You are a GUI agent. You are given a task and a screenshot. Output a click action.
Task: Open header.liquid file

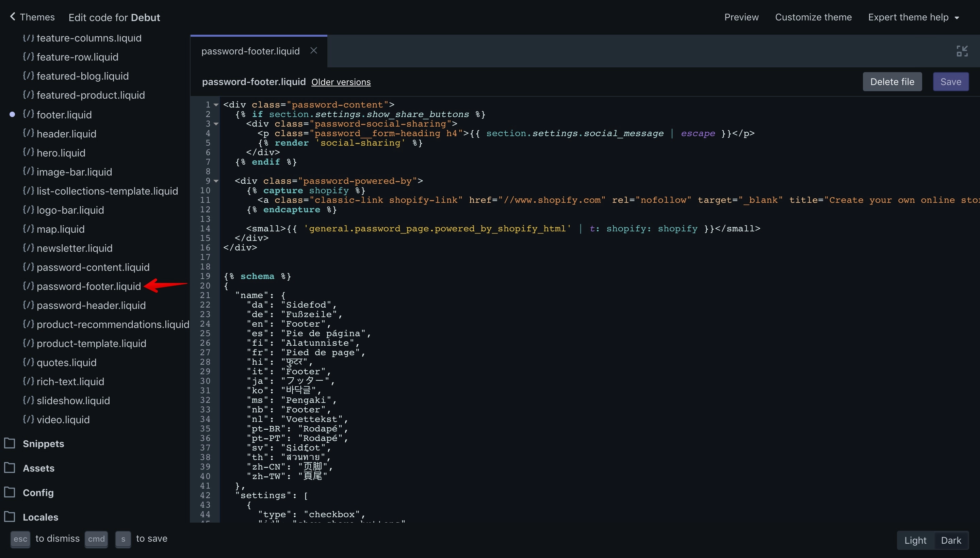[x=66, y=134]
